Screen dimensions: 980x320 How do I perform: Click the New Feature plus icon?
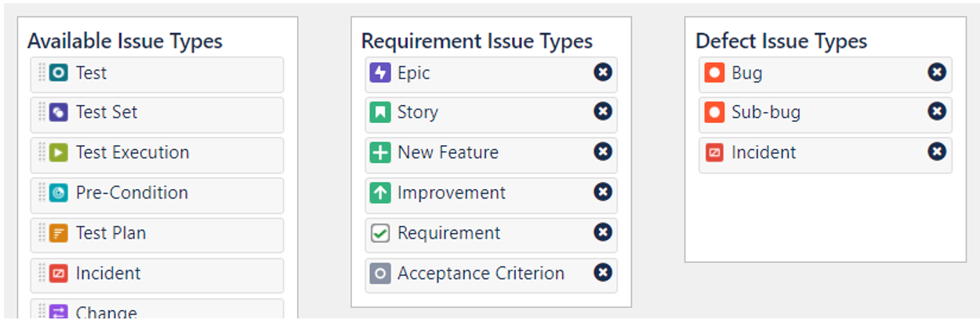pos(379,153)
